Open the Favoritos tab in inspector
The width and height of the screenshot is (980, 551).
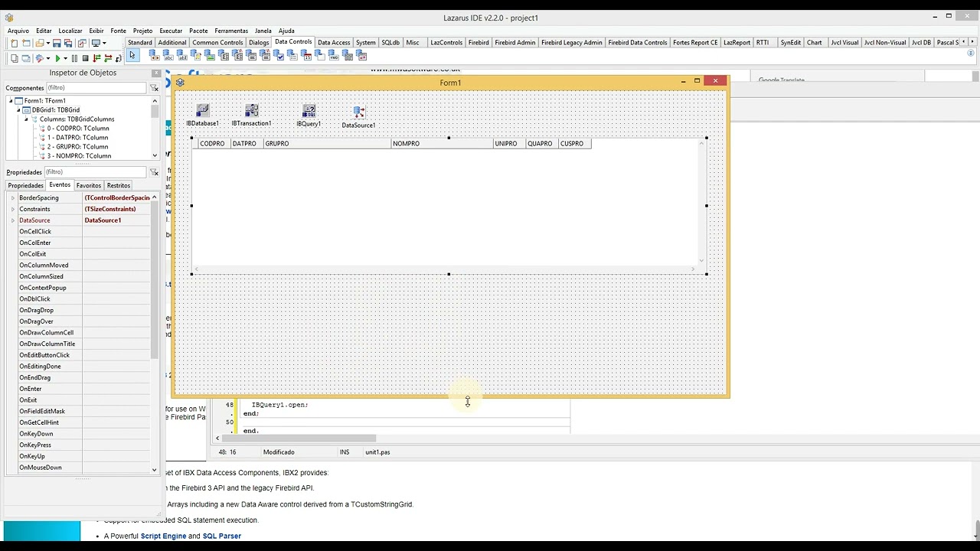tap(89, 186)
